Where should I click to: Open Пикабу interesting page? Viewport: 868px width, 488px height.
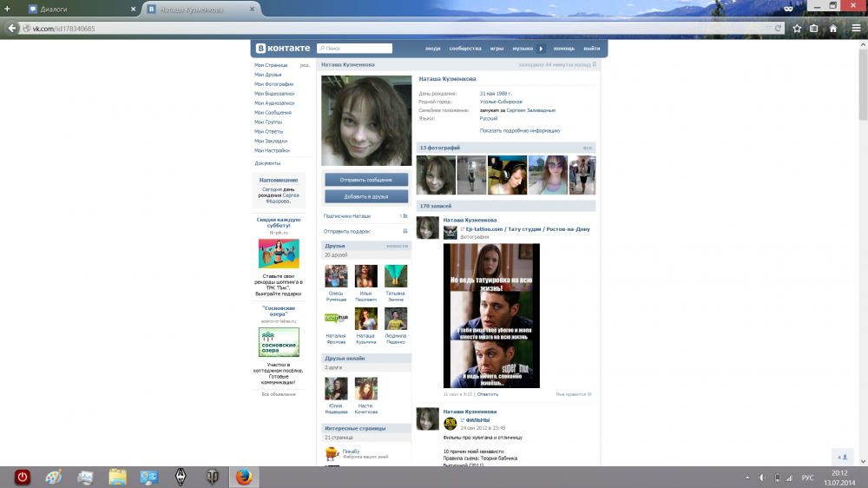coord(351,451)
